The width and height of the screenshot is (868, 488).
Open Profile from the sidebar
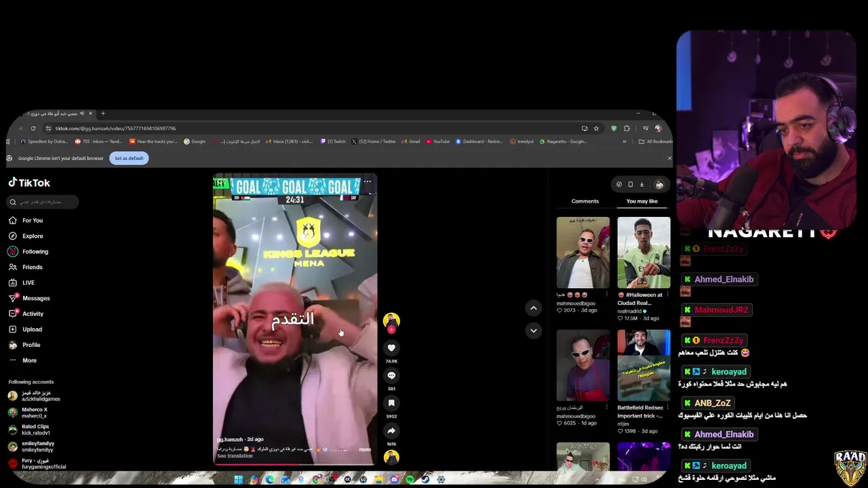(24, 345)
